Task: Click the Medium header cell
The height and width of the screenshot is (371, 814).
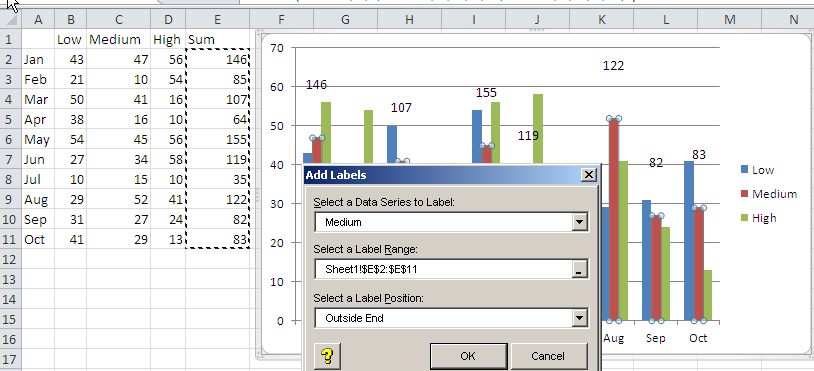Action: tap(119, 39)
